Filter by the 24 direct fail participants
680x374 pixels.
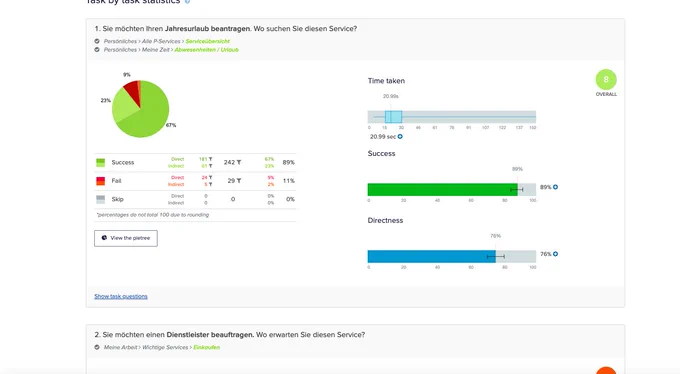coord(211,177)
